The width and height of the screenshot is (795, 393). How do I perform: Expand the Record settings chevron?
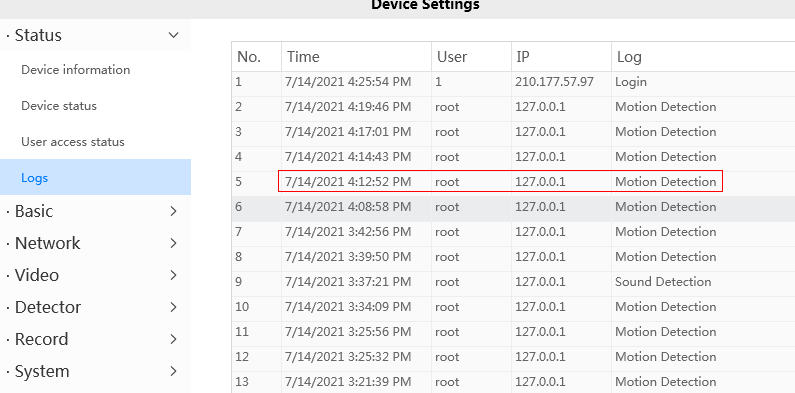tap(173, 339)
